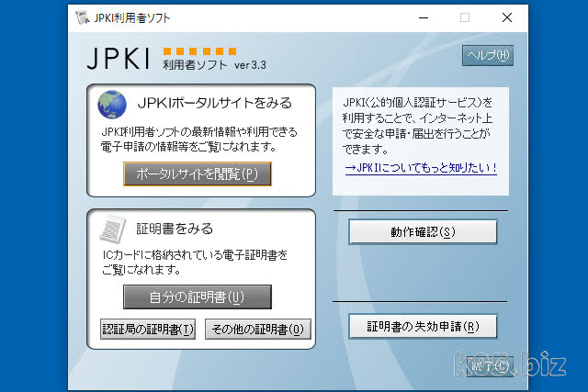Viewport: 588px width, 392px height.
Task: Close the JPKI利用者ソフト window
Action: pos(507,17)
